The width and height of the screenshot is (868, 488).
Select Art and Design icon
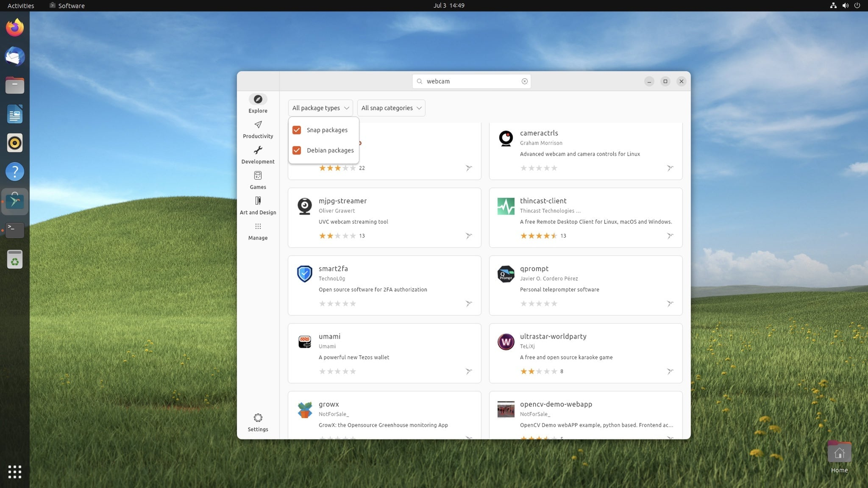point(258,201)
